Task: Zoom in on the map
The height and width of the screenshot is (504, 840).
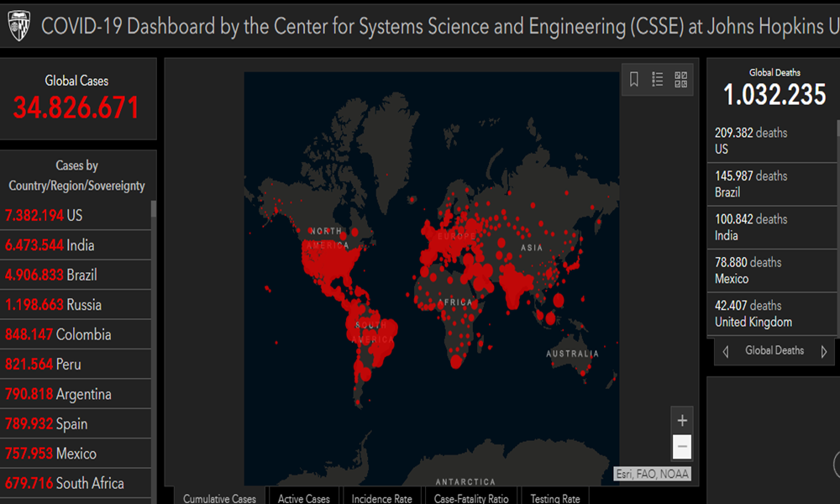Action: point(682,421)
